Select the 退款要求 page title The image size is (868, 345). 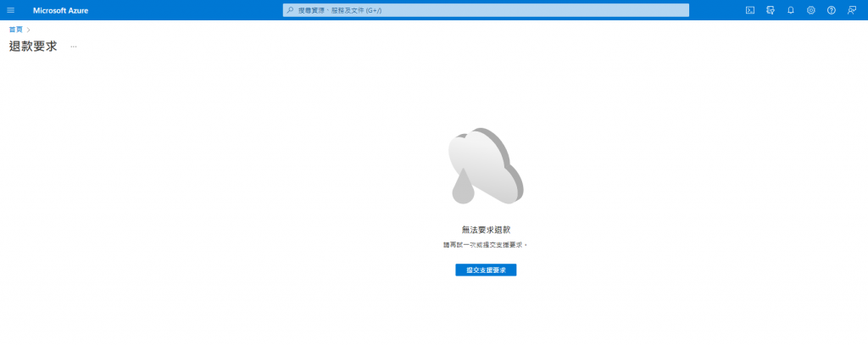[x=33, y=47]
